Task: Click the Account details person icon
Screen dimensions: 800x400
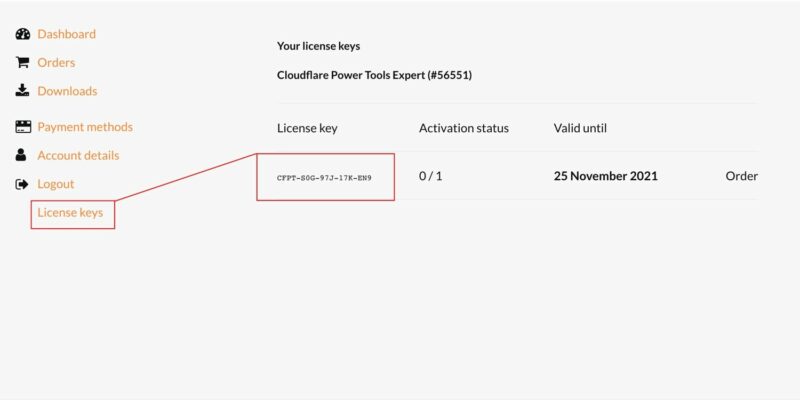Action: click(x=22, y=155)
